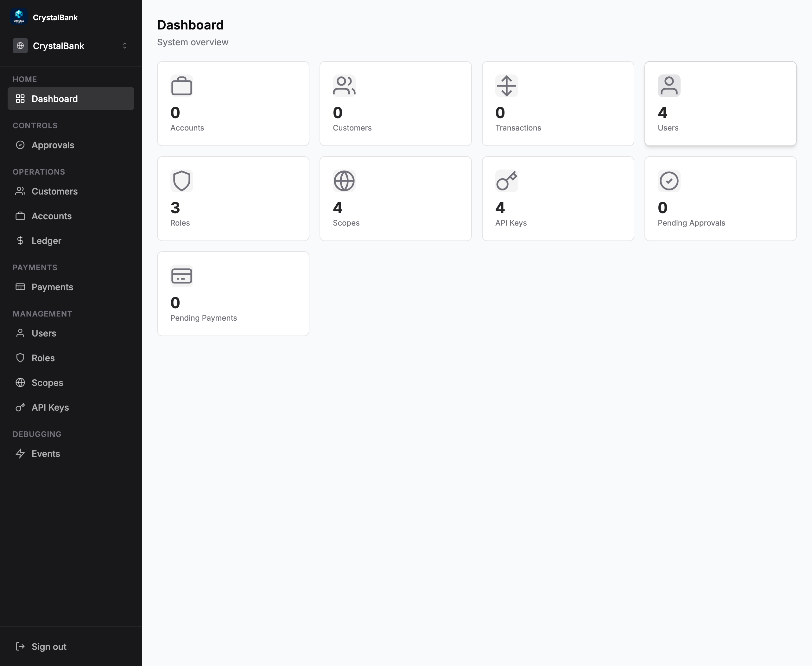This screenshot has width=812, height=666.
Task: Click the 4 Users stat card
Action: (x=720, y=104)
